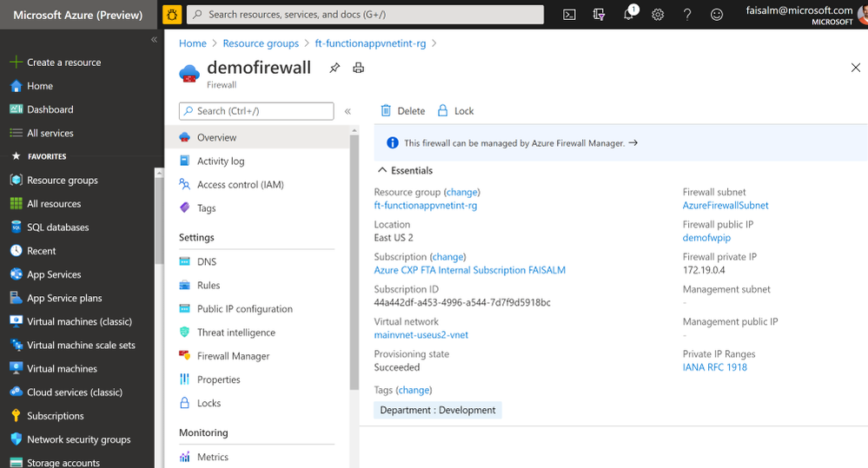Image resolution: width=868 pixels, height=468 pixels.
Task: Open help question mark icon
Action: click(x=687, y=15)
